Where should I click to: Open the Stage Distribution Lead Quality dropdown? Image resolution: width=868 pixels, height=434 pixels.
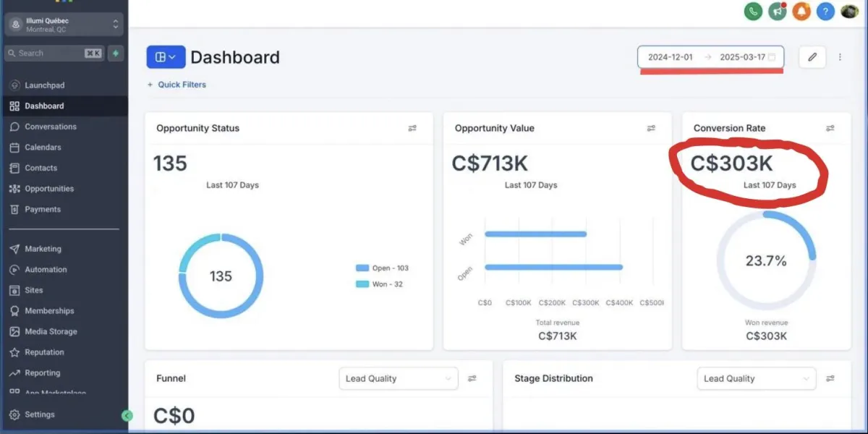(757, 378)
